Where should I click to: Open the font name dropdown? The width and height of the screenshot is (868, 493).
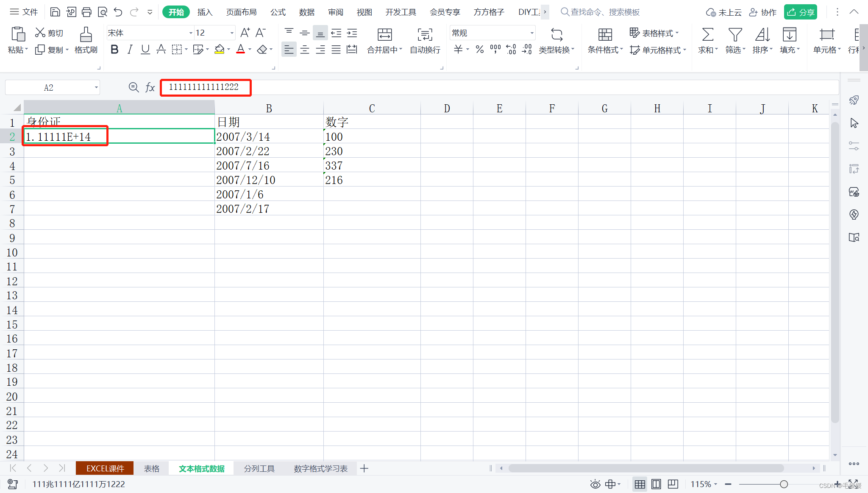coord(191,33)
